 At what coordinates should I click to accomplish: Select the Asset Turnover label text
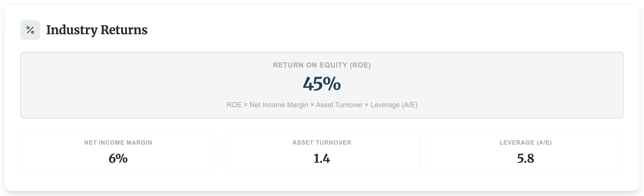(x=322, y=143)
